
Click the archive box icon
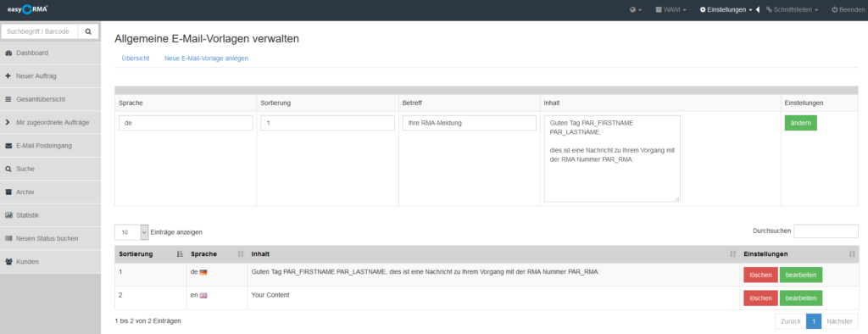click(8, 192)
